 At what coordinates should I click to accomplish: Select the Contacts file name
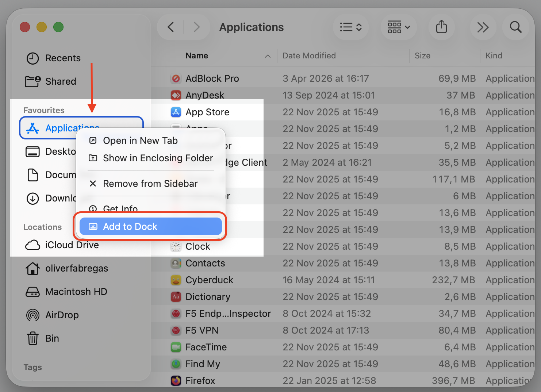point(205,263)
